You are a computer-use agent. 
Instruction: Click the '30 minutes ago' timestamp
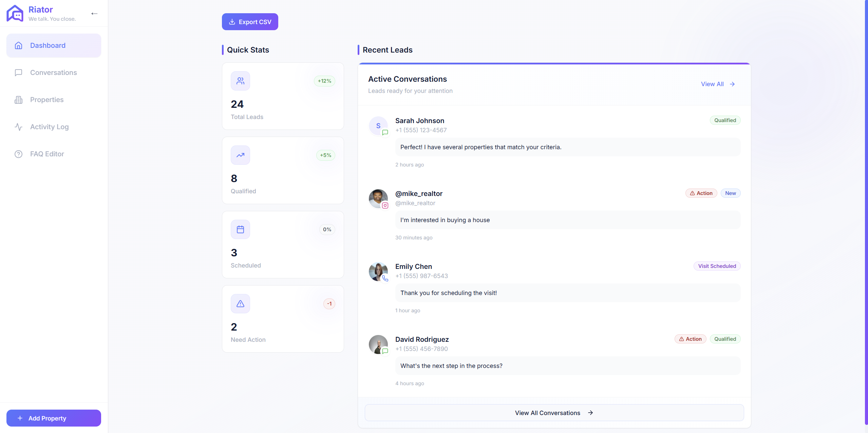point(414,238)
